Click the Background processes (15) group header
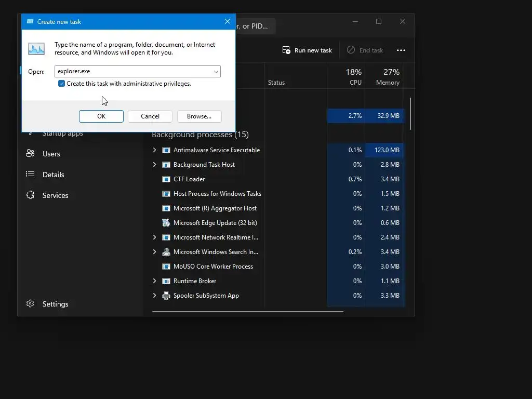Image resolution: width=532 pixels, height=399 pixels. 200,135
